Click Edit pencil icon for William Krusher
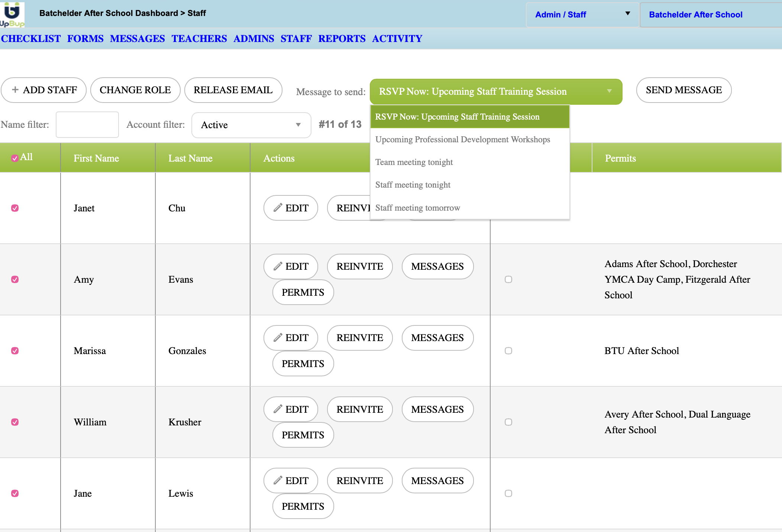 point(278,409)
